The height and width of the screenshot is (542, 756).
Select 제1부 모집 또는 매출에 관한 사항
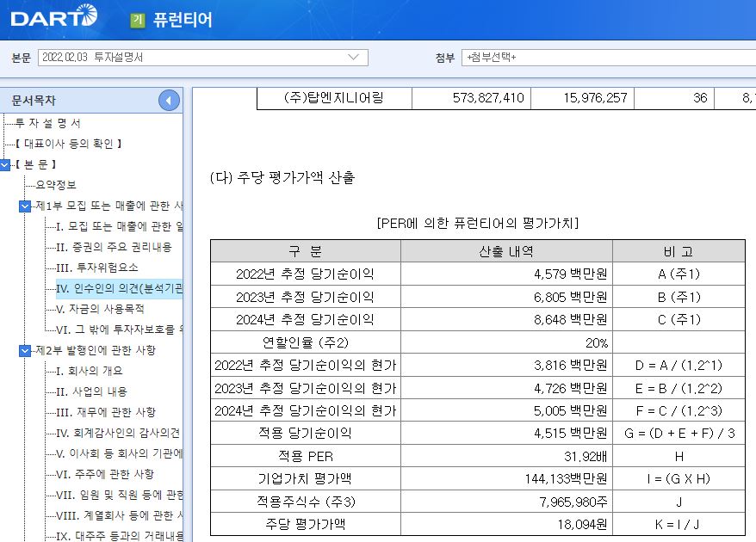coord(109,206)
